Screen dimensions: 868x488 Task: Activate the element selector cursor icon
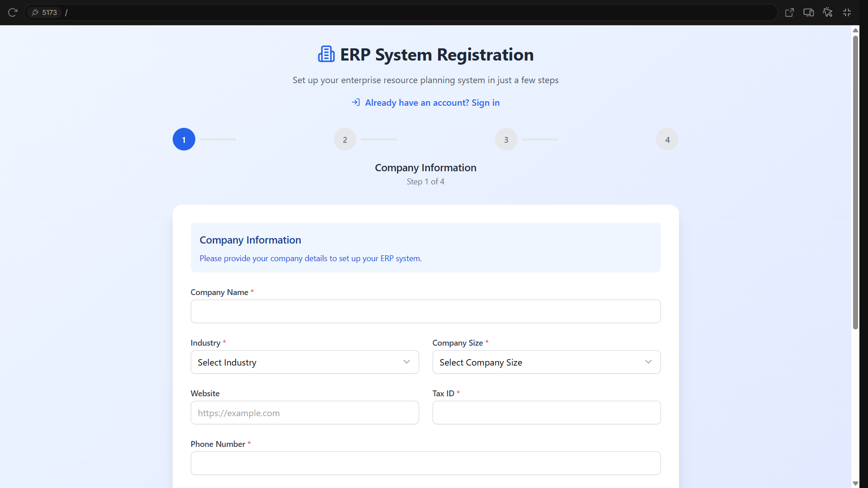(x=828, y=13)
